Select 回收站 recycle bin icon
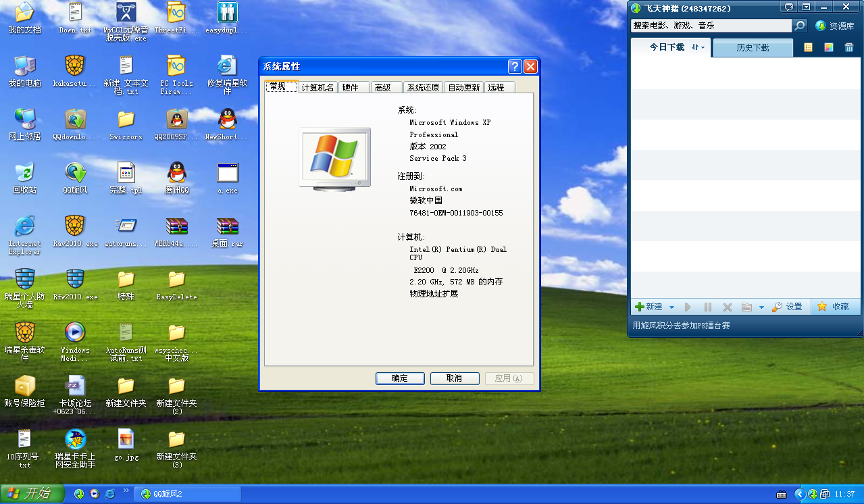The width and height of the screenshot is (864, 504). (24, 178)
